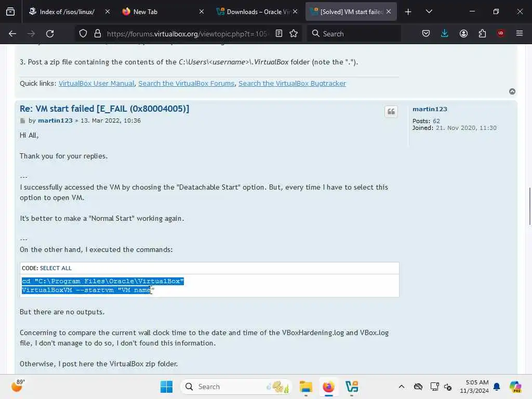Screen dimensions: 532x399
Task: Click the cloud sync tray icon
Action: click(x=418, y=387)
